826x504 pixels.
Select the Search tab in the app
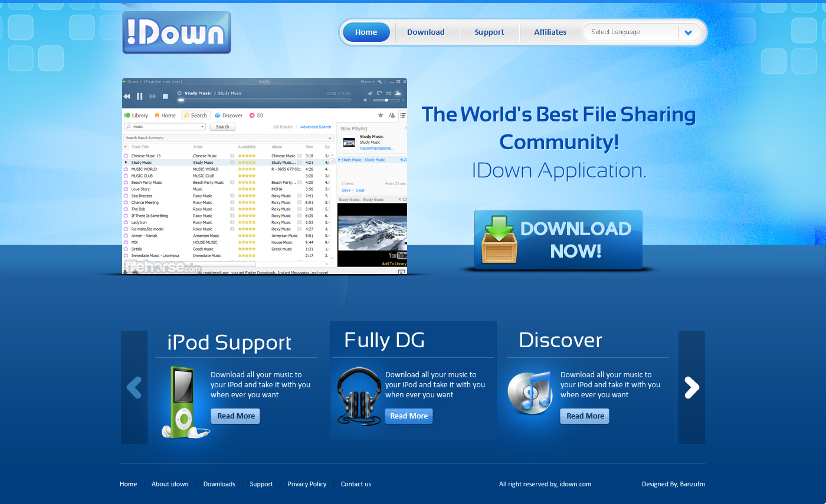point(195,116)
